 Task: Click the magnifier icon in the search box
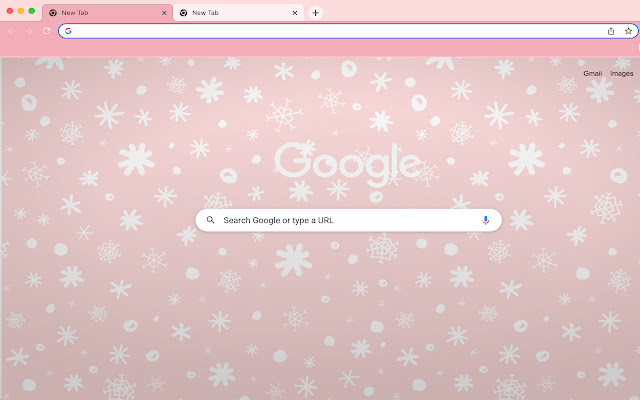pos(211,220)
